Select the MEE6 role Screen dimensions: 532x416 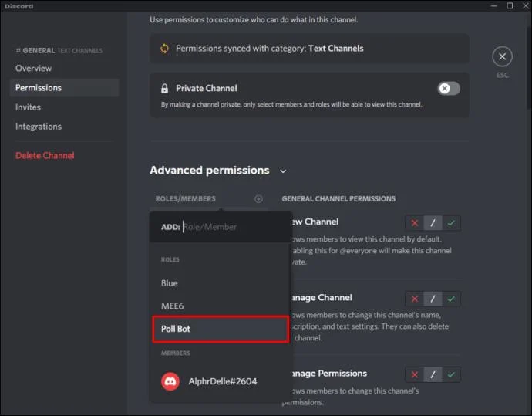[x=221, y=306]
